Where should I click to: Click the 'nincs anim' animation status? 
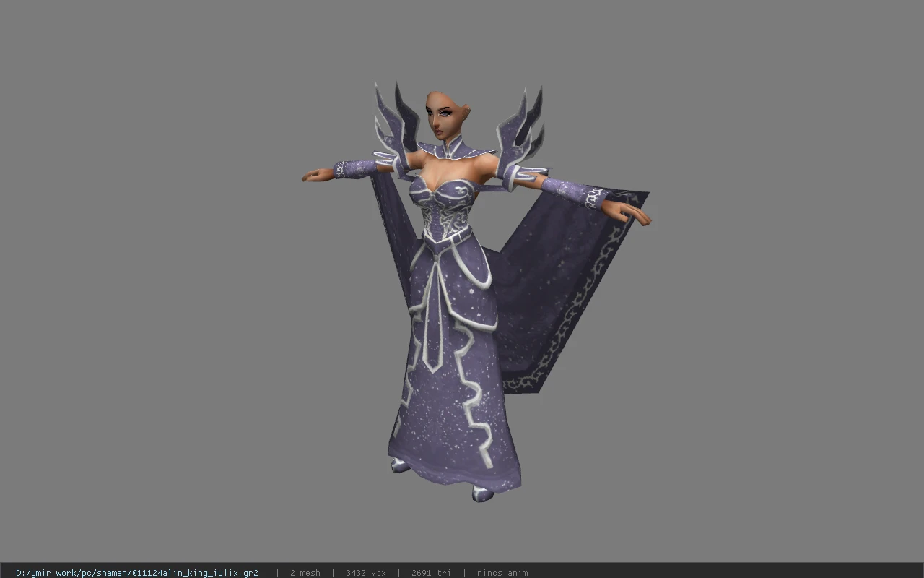pyautogui.click(x=502, y=573)
